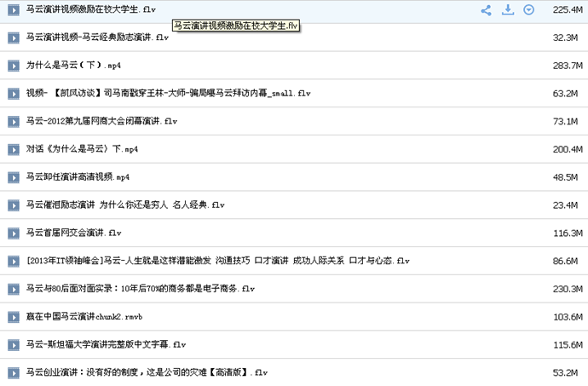Click video icon beside 为什么是马云（下）.mp4
The width and height of the screenshot is (588, 386).
point(14,66)
